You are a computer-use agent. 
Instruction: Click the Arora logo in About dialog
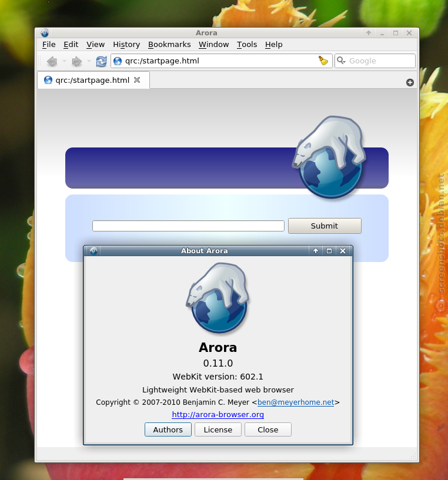pyautogui.click(x=218, y=297)
